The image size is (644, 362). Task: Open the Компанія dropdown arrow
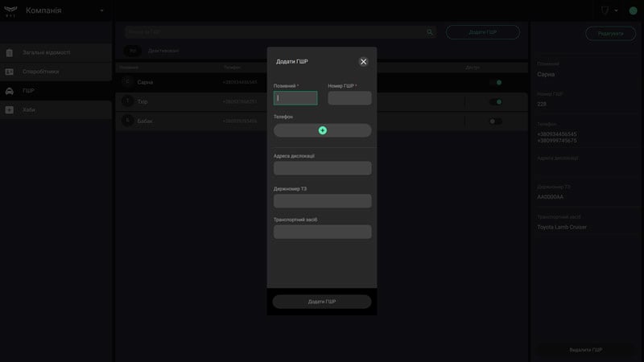pos(101,10)
